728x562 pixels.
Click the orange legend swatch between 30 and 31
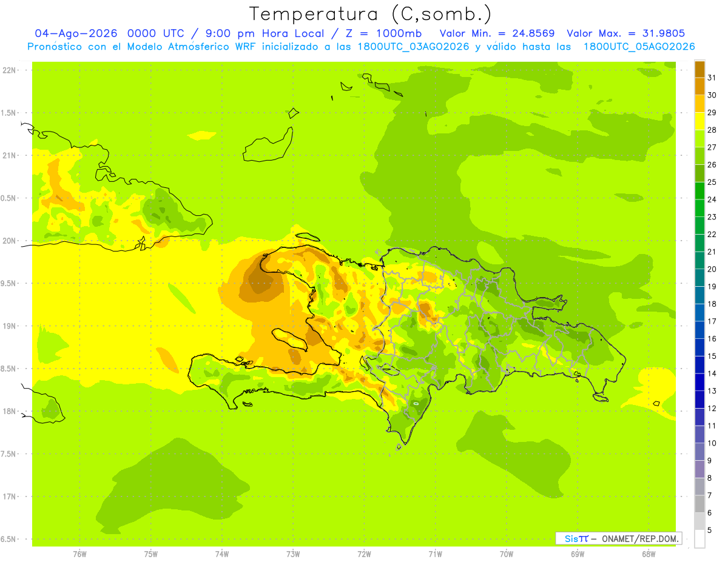(699, 86)
